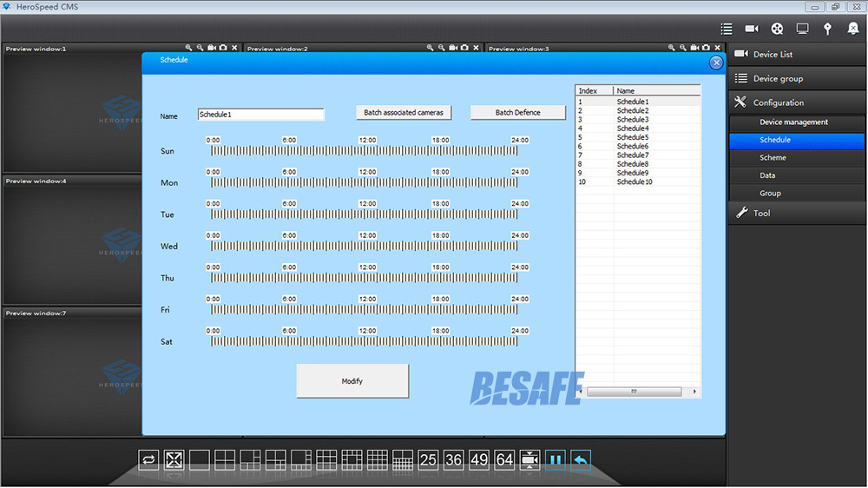Click the list view icon in top toolbar
The width and height of the screenshot is (868, 488).
click(727, 29)
